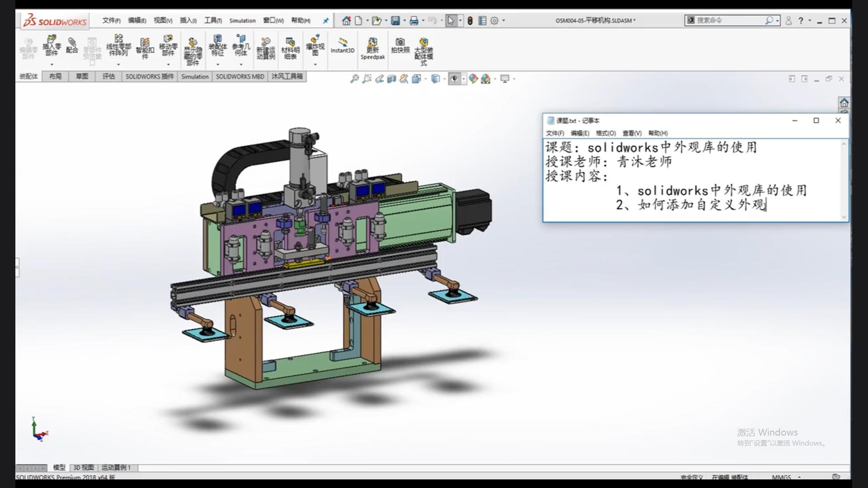This screenshot has width=868, height=488.
Task: Click the Edit Appearance color ball icon
Action: (473, 79)
